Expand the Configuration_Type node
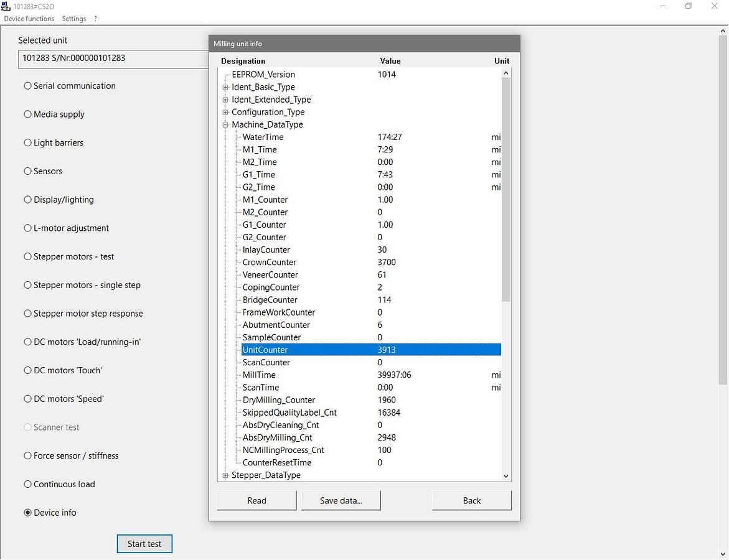The height and width of the screenshot is (560, 729). (x=225, y=112)
